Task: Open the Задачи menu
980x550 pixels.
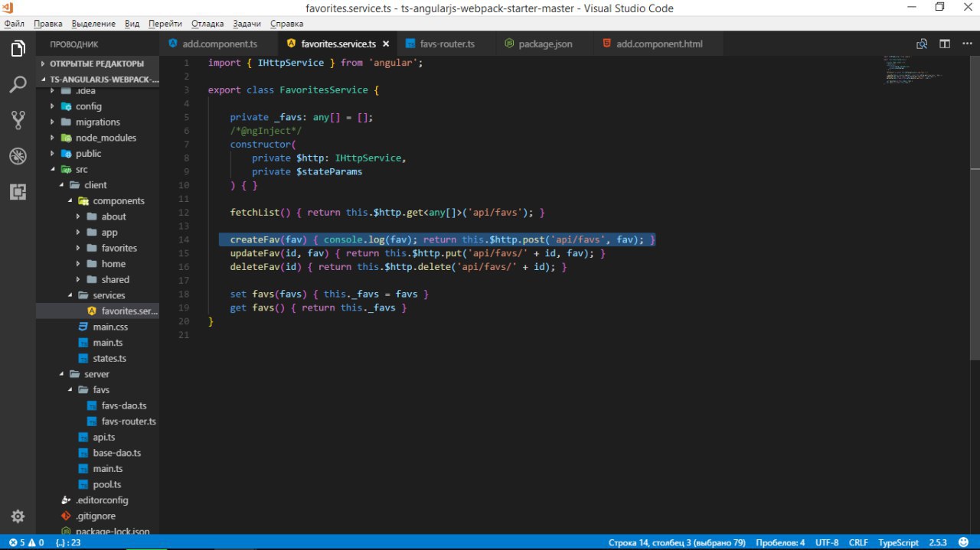Action: (247, 24)
